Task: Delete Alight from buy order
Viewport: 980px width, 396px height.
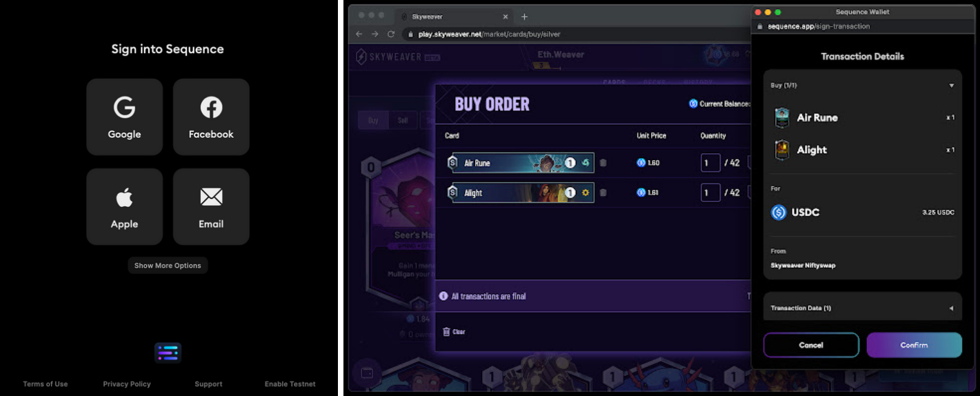Action: (x=603, y=192)
